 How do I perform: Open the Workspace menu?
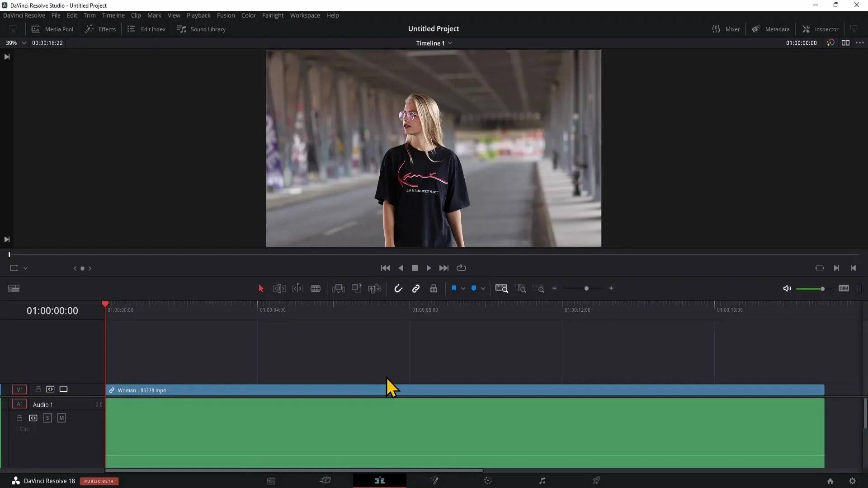point(305,15)
